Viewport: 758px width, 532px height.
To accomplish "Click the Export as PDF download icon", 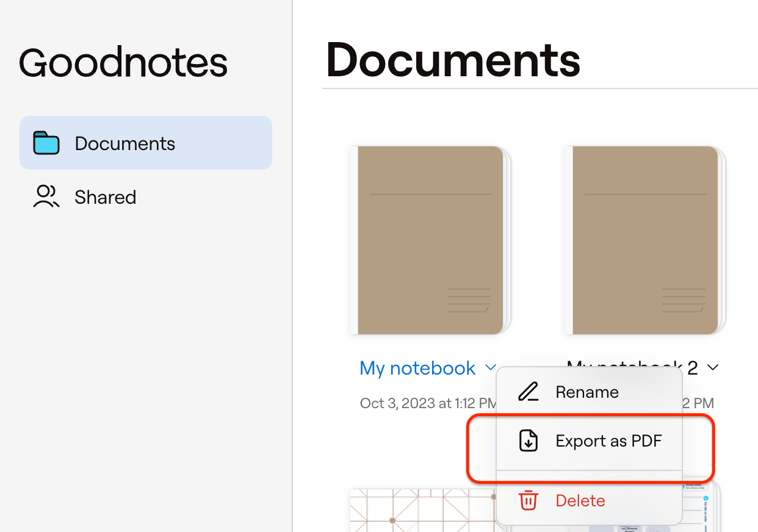I will (527, 440).
